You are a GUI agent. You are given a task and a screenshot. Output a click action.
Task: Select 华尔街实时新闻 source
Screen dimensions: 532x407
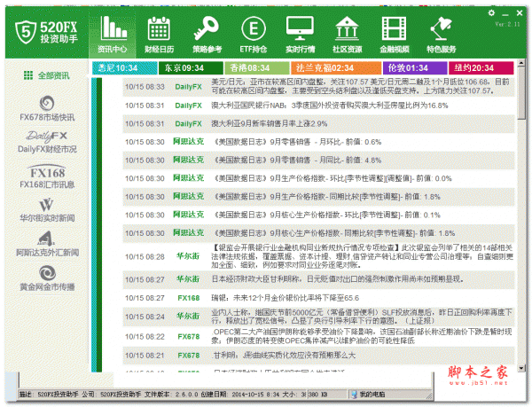pyautogui.click(x=47, y=210)
